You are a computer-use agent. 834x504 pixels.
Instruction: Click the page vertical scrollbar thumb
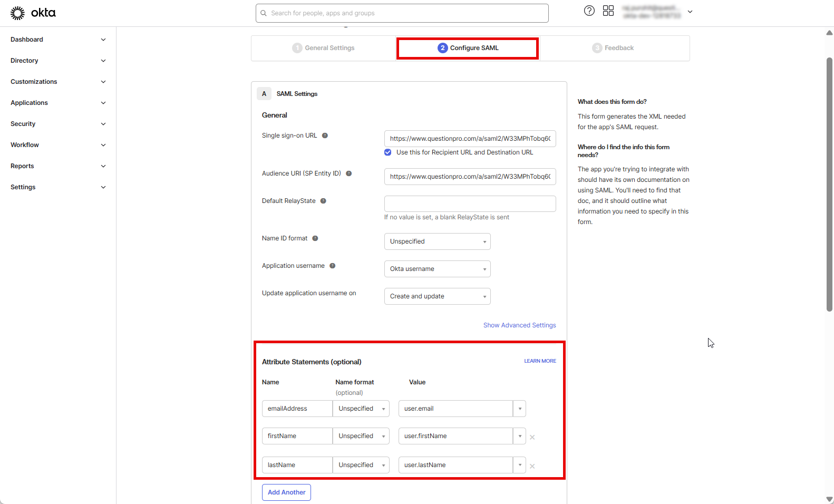point(829,185)
